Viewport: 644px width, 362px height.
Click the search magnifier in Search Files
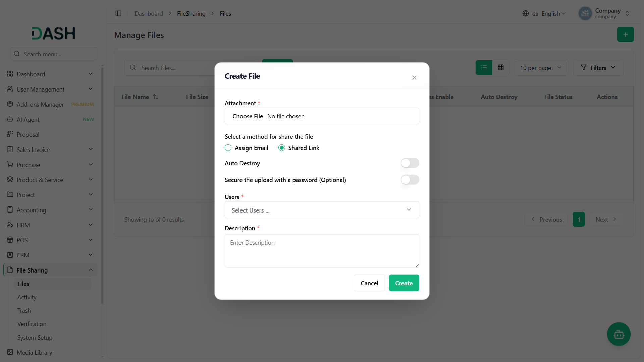[133, 67]
